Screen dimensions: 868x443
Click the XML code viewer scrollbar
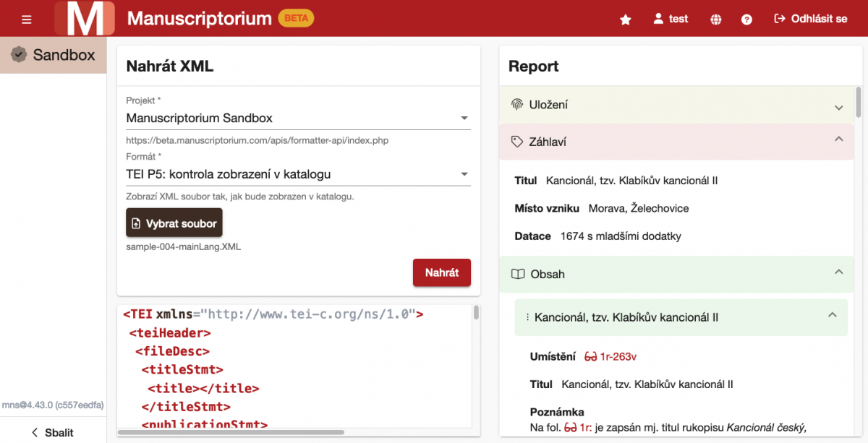(476, 312)
